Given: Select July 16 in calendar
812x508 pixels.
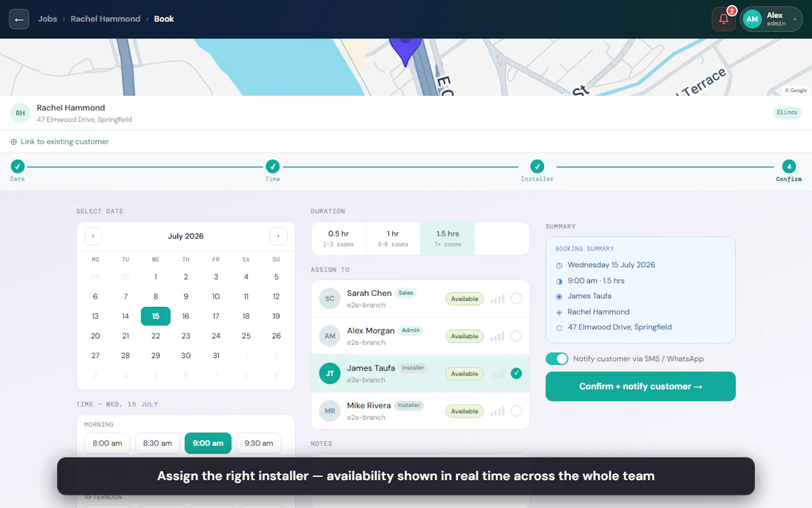Looking at the screenshot, I should [x=186, y=316].
